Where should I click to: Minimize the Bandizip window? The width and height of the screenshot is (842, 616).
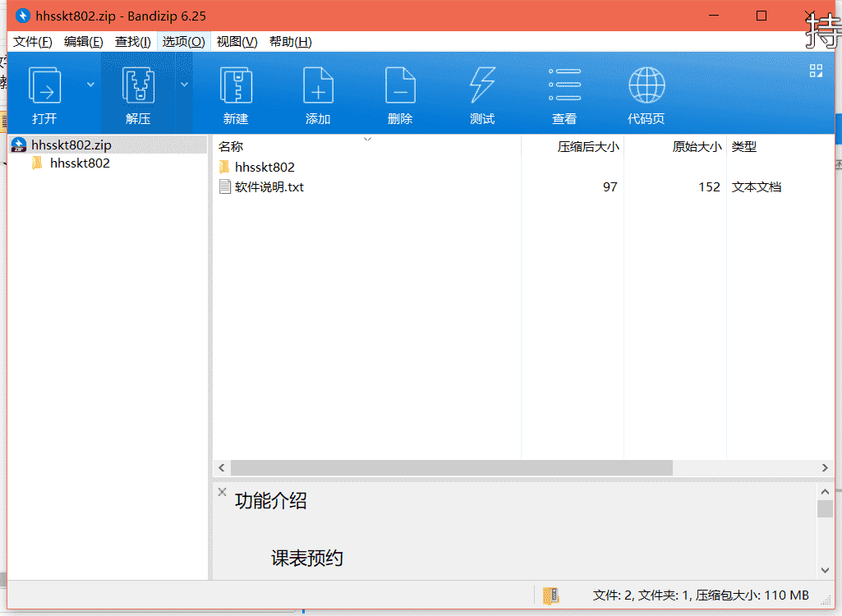(714, 16)
